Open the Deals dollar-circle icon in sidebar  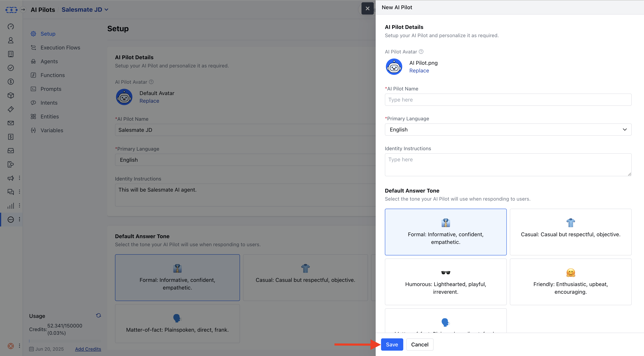(x=11, y=81)
